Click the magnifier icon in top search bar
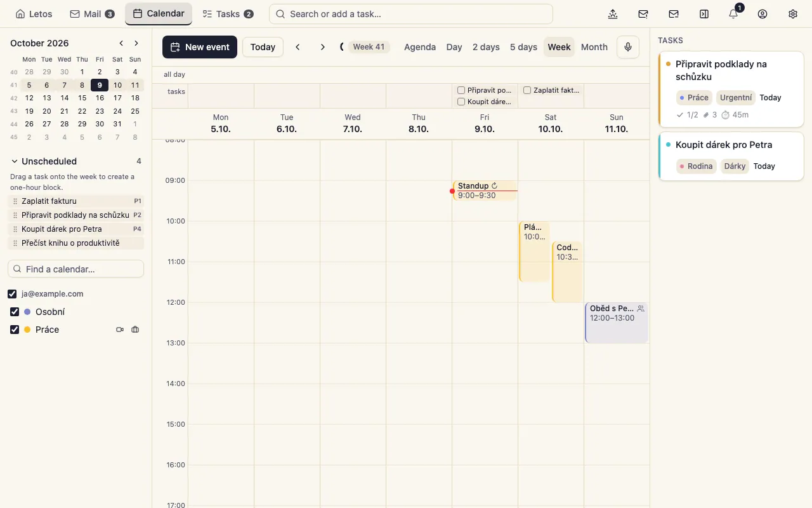The width and height of the screenshot is (812, 508). 280,14
